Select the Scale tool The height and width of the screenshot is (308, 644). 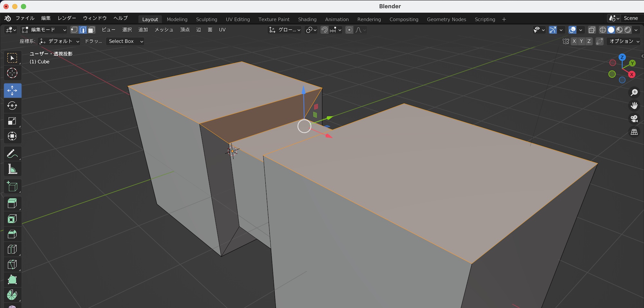[x=12, y=121]
